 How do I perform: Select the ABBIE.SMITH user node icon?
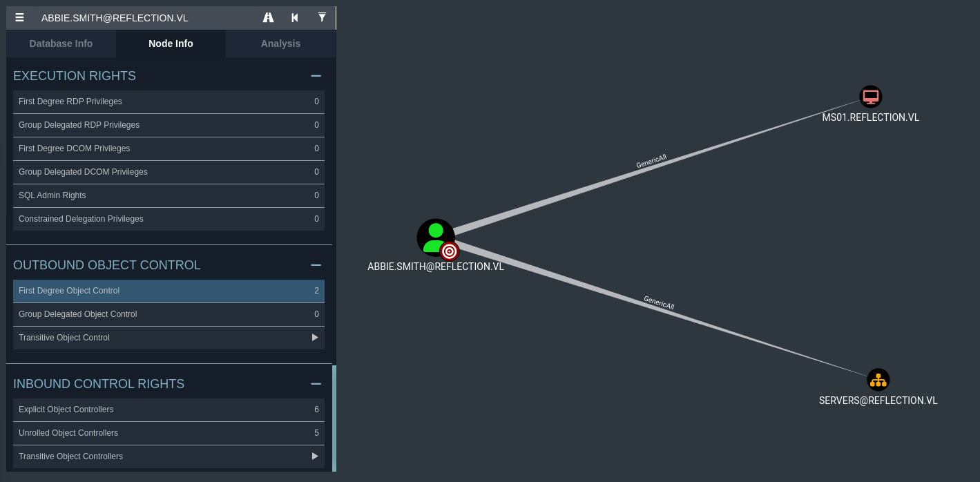pyautogui.click(x=435, y=237)
